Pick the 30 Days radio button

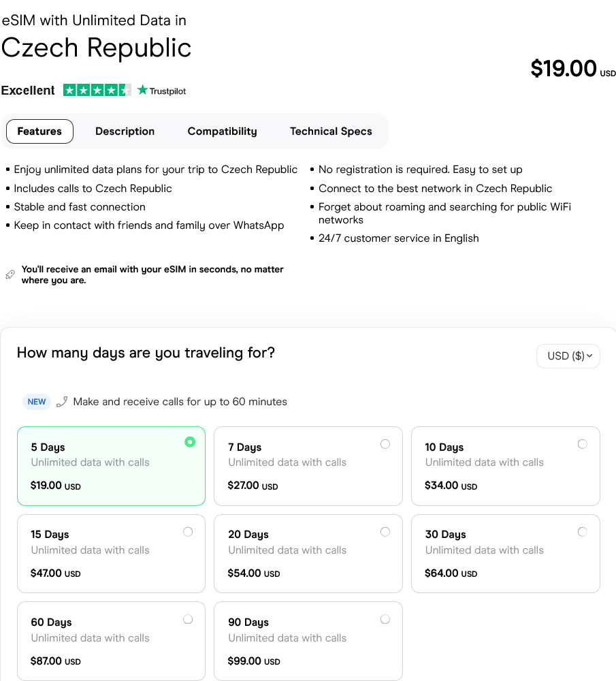pos(582,532)
